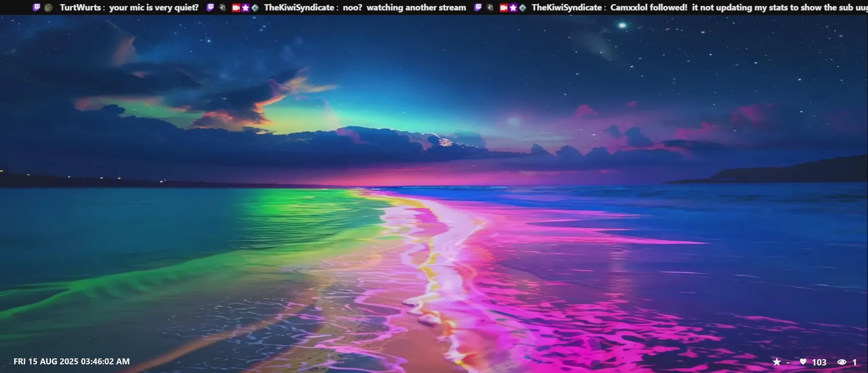The height and width of the screenshot is (373, 868).
Task: Click the subscriber star icon in the stats bar
Action: (x=777, y=362)
